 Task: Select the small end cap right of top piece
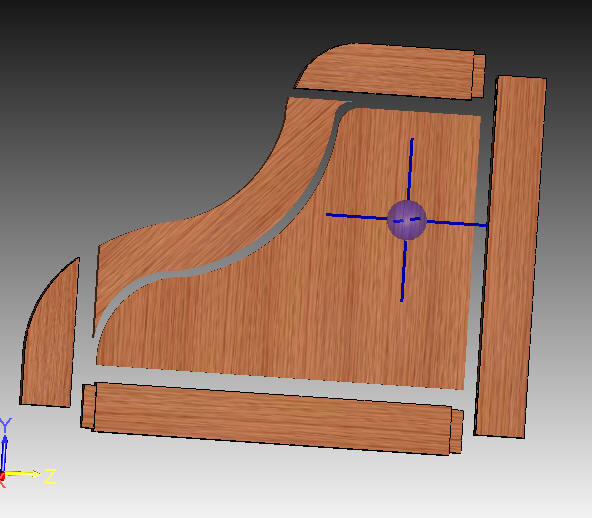(479, 76)
